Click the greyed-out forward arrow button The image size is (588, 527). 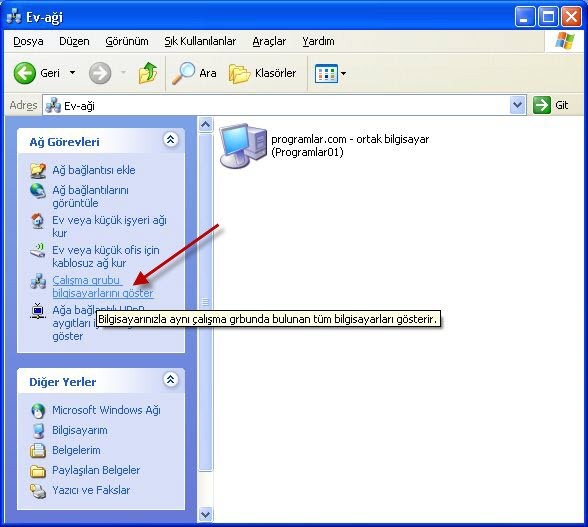coord(100,73)
